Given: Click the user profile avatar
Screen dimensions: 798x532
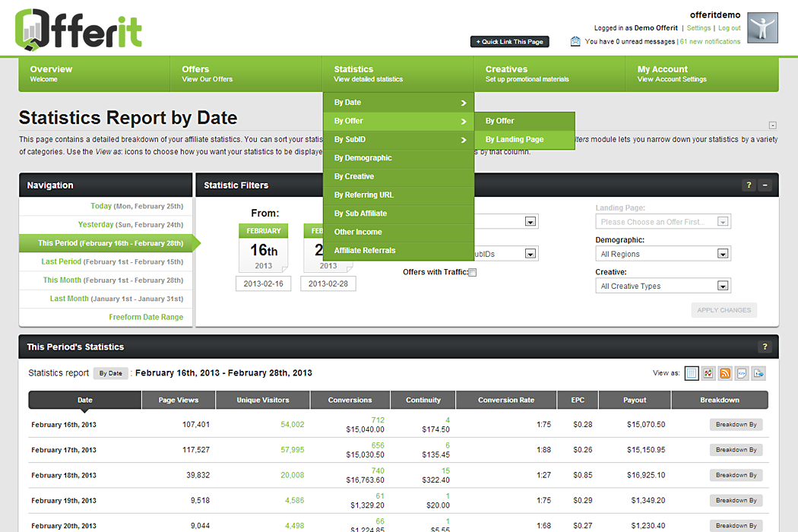Looking at the screenshot, I should (762, 27).
